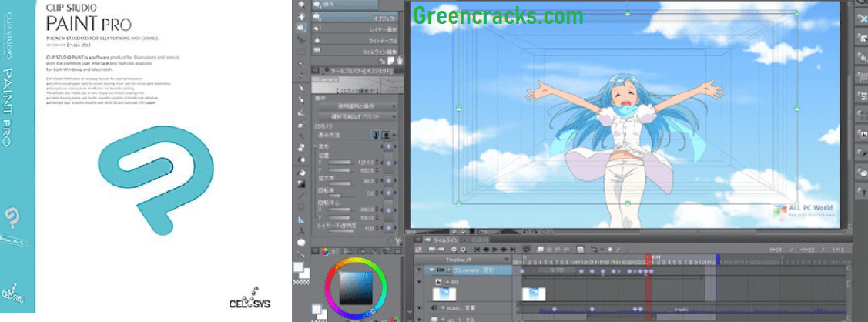Switch to the Timeline panel tab

pyautogui.click(x=444, y=240)
